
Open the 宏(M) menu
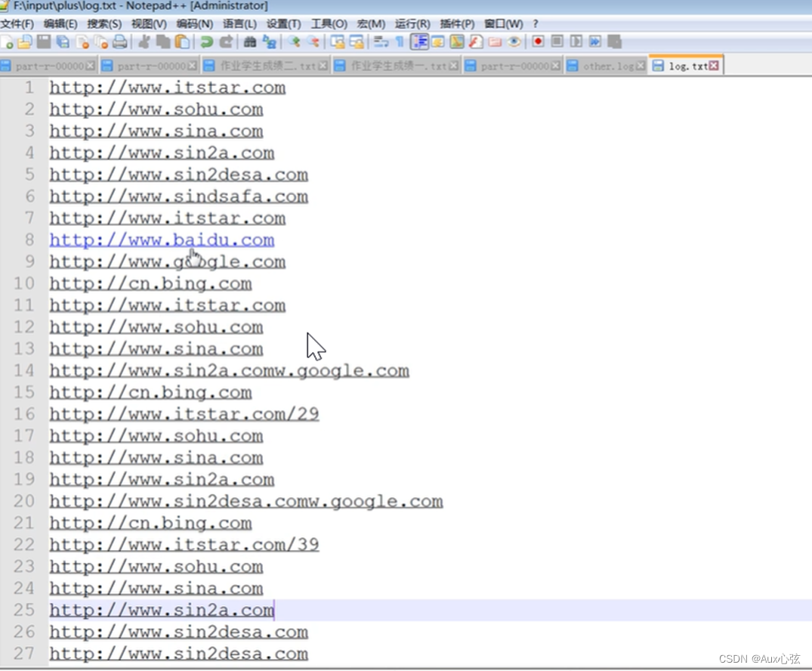tap(370, 23)
